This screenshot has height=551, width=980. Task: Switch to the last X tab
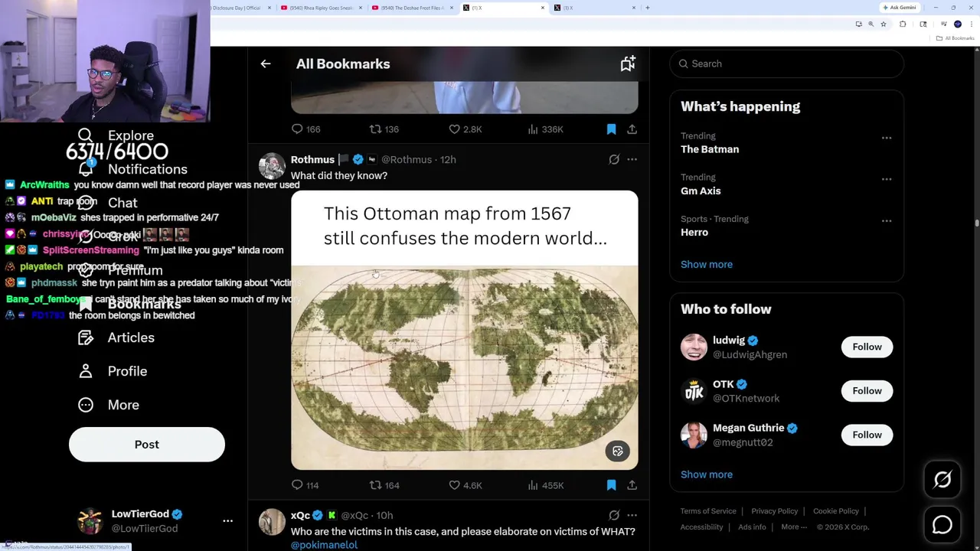[x=595, y=8]
